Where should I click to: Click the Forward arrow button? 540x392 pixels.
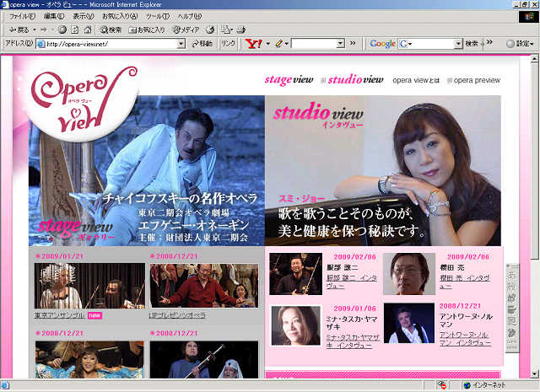44,30
